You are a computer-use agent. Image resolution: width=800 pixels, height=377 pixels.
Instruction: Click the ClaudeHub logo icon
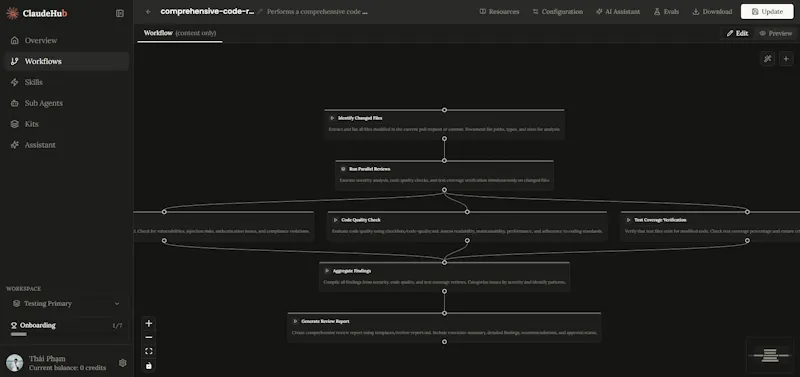[12, 13]
